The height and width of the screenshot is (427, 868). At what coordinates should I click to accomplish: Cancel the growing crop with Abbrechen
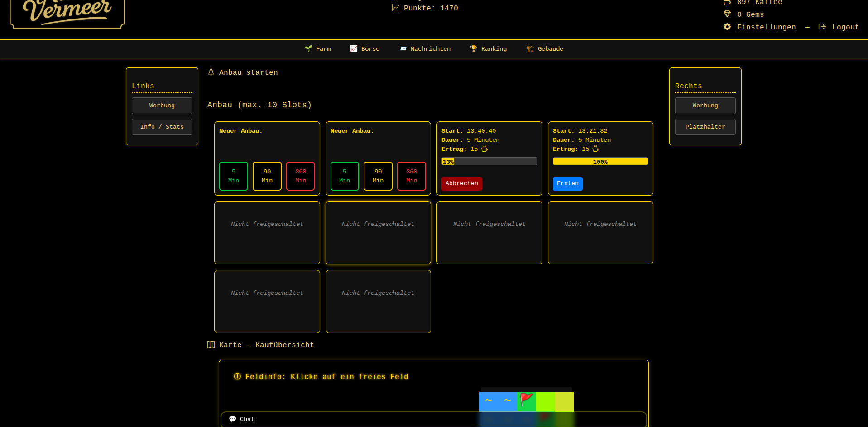coord(461,184)
